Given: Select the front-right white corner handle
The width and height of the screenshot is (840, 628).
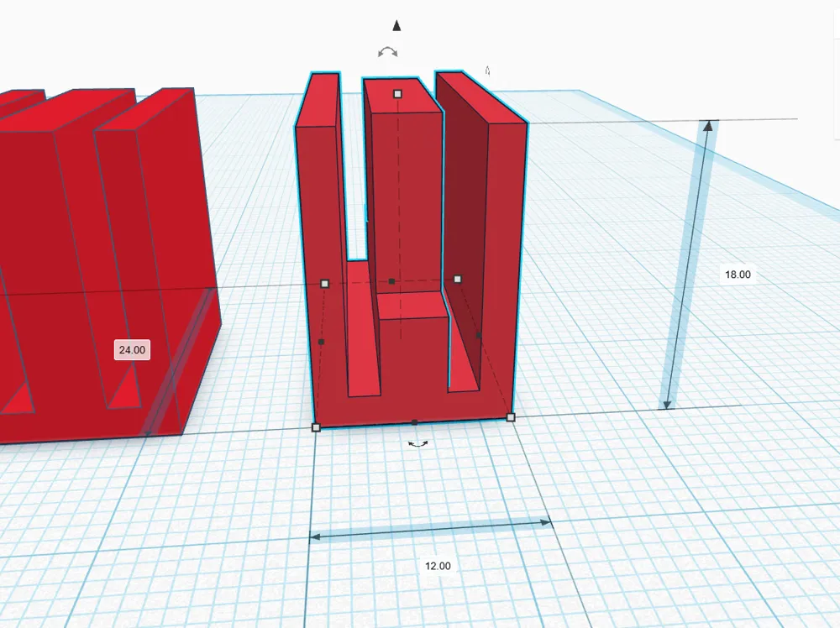Looking at the screenshot, I should [511, 417].
